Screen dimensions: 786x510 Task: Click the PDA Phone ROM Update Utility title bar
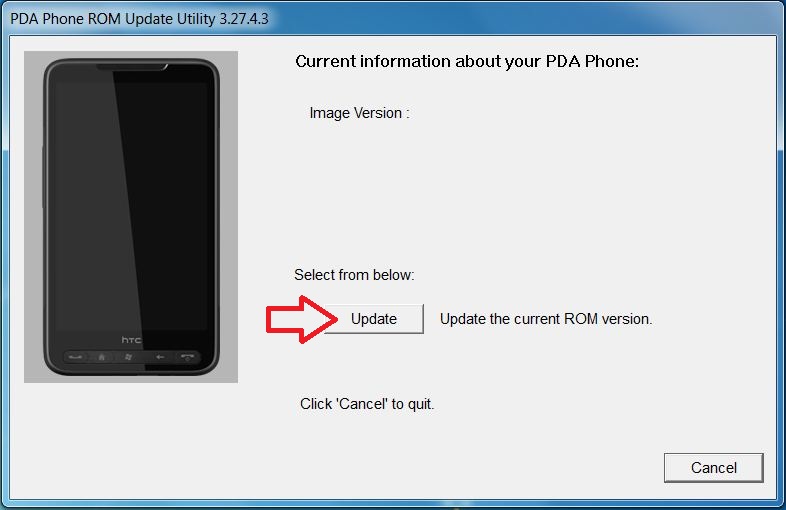pyautogui.click(x=393, y=19)
